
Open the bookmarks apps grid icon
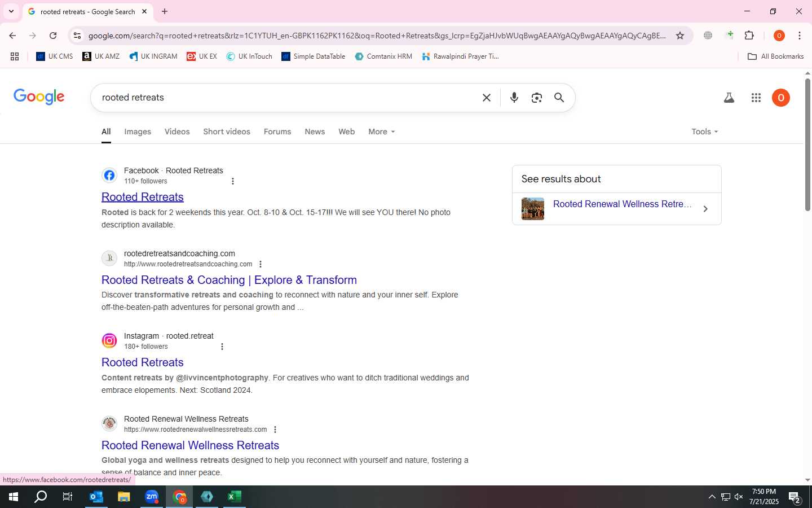(x=15, y=56)
